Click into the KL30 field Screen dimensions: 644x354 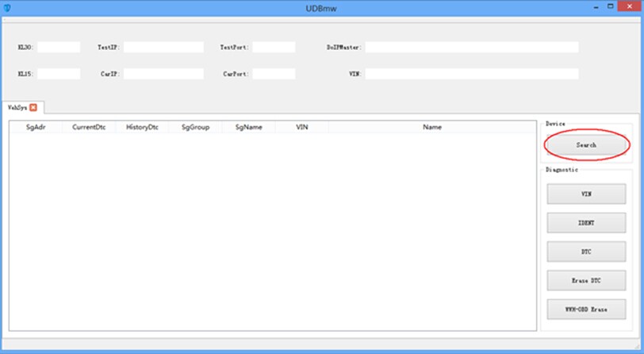coord(59,47)
